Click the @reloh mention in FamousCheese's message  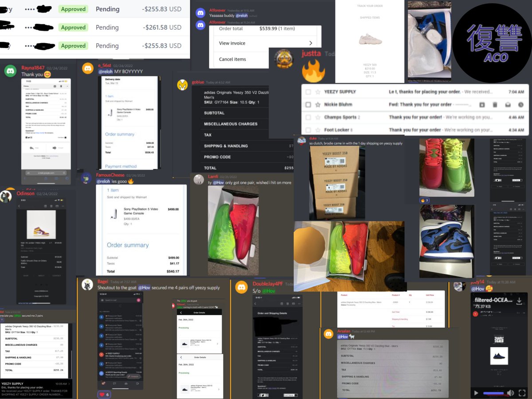[104, 181]
